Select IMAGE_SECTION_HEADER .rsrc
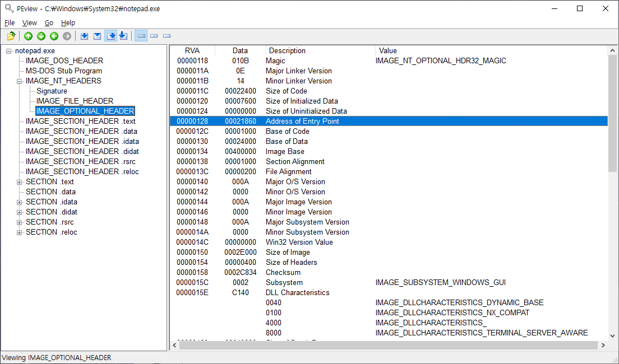This screenshot has height=364, width=619. (81, 162)
